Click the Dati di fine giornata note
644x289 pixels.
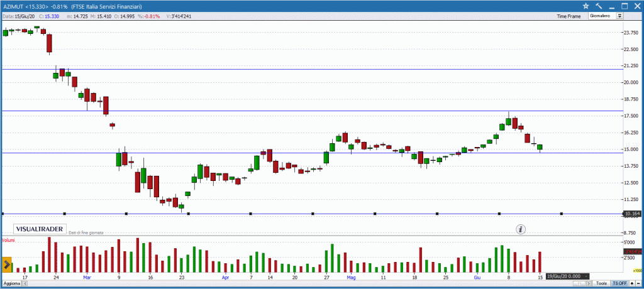click(x=86, y=232)
